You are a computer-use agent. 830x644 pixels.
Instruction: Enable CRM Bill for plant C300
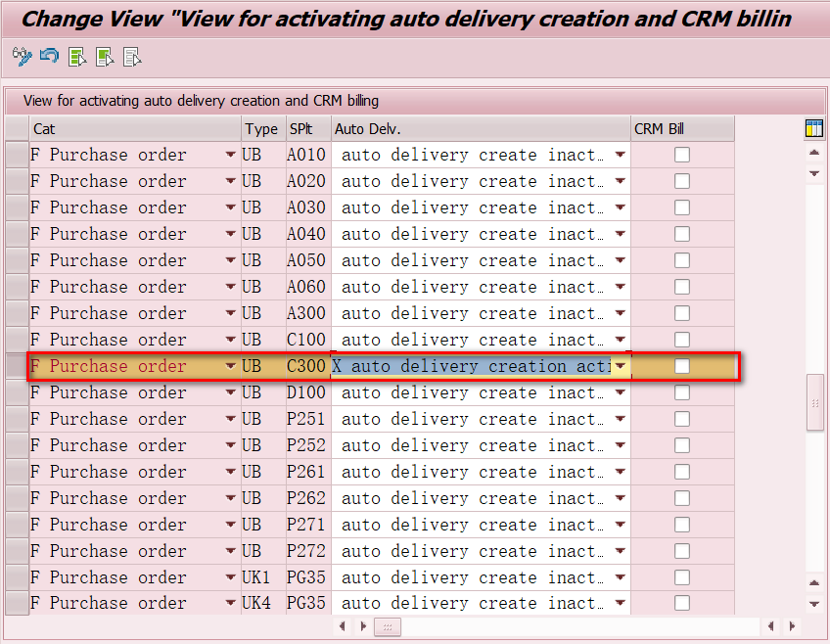tap(682, 366)
